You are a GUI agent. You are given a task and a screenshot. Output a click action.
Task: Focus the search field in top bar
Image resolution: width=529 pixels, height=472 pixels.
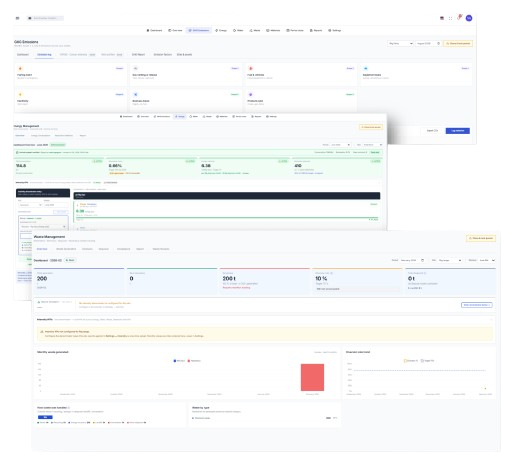pos(45,18)
